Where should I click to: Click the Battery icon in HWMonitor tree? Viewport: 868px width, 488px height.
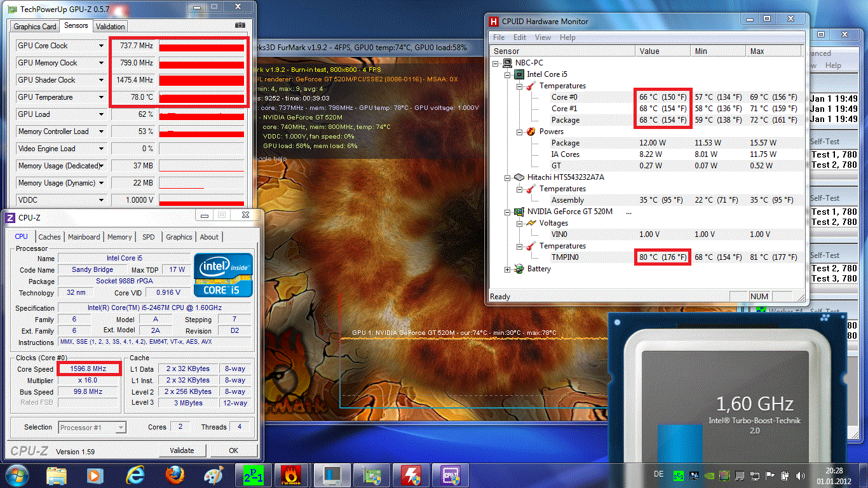pos(519,269)
